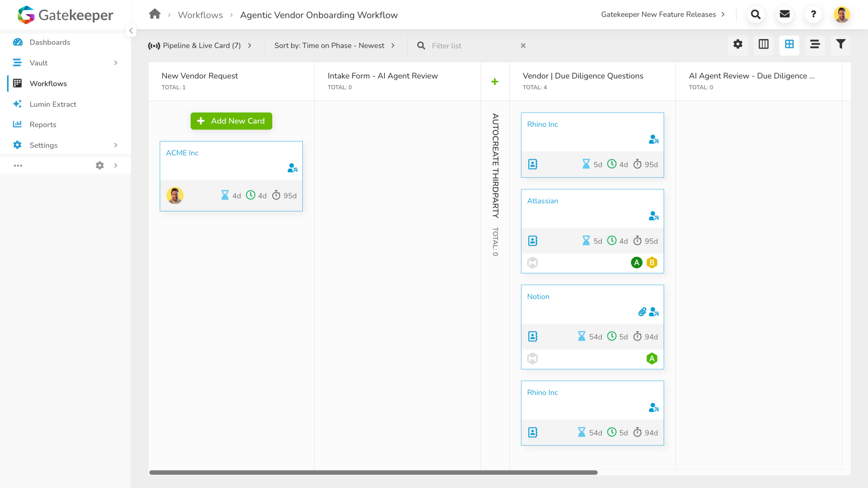Screen dimensions: 868x488
Task: Click green plus icon beside Autocreate Thirdparty
Action: pos(495,82)
